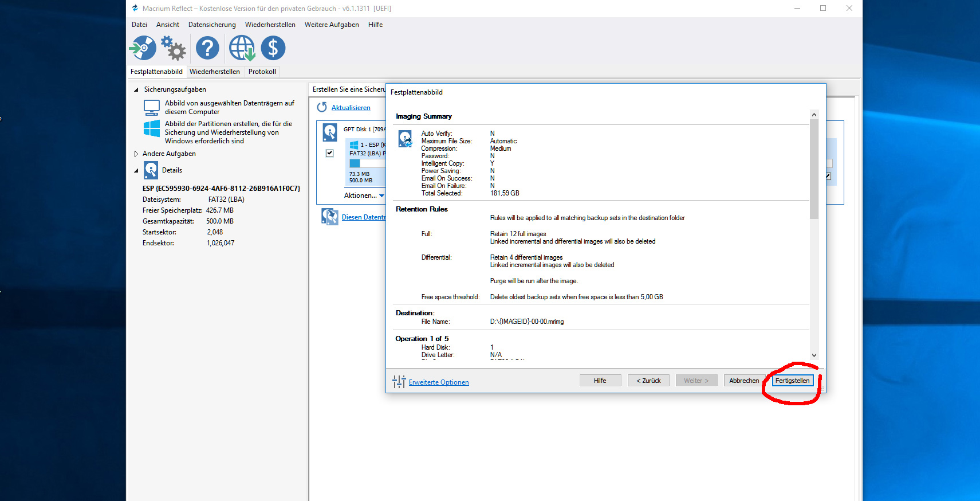
Task: Open the Wiederherstellen menu
Action: (270, 25)
